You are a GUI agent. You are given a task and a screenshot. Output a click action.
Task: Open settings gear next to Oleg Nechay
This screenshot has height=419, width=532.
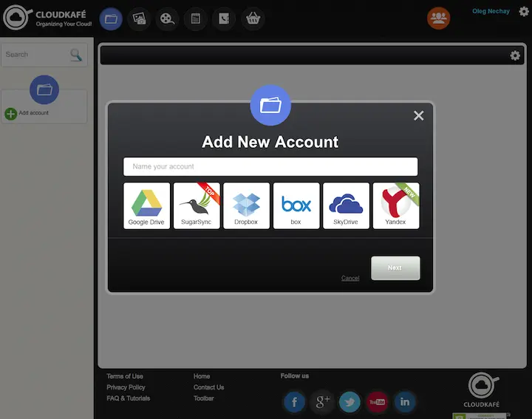(x=524, y=12)
